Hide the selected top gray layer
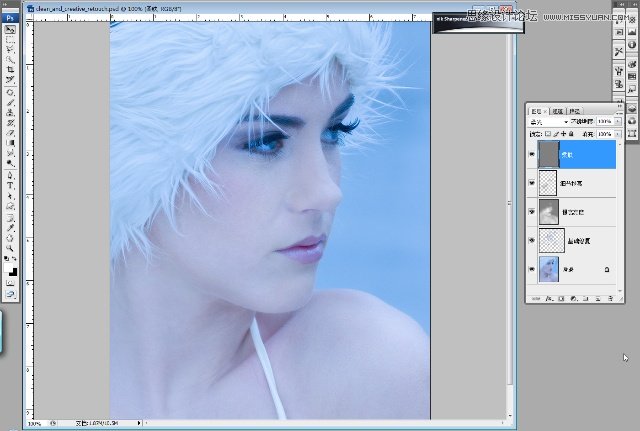The width and height of the screenshot is (640, 431). 532,154
